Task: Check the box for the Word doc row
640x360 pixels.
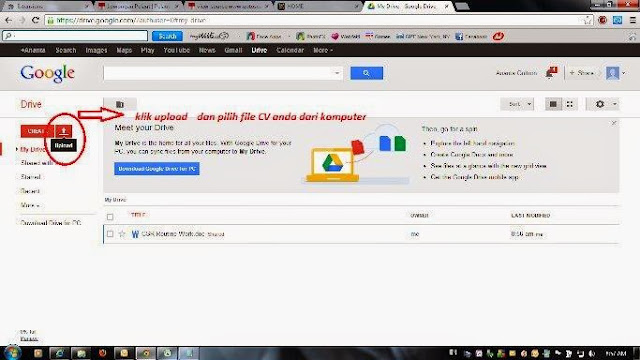Action: tap(110, 234)
